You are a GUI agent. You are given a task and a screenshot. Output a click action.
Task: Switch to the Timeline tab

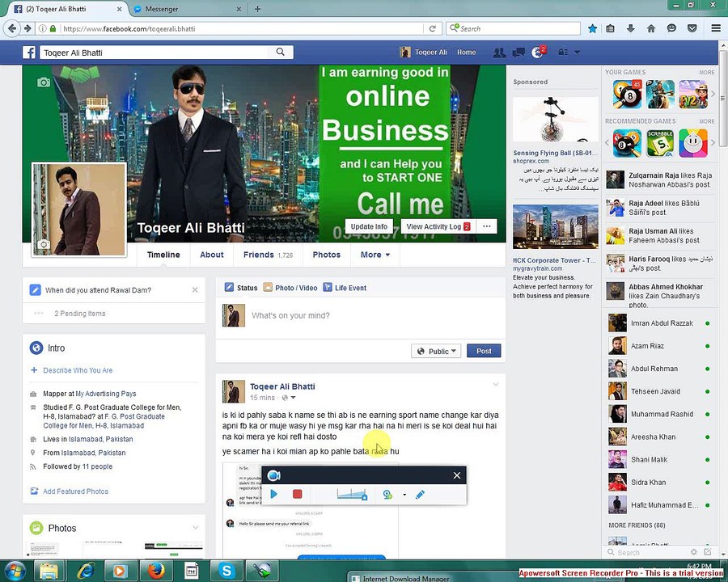coord(163,255)
